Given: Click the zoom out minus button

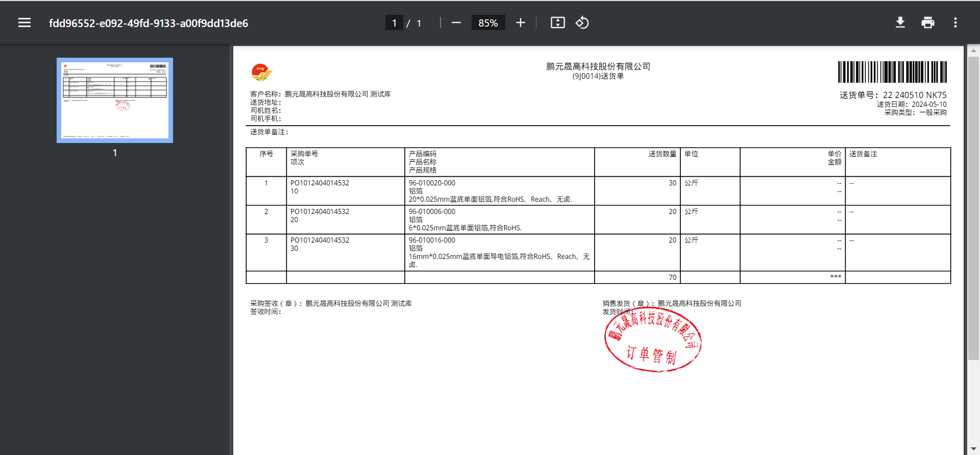Looking at the screenshot, I should pyautogui.click(x=456, y=23).
